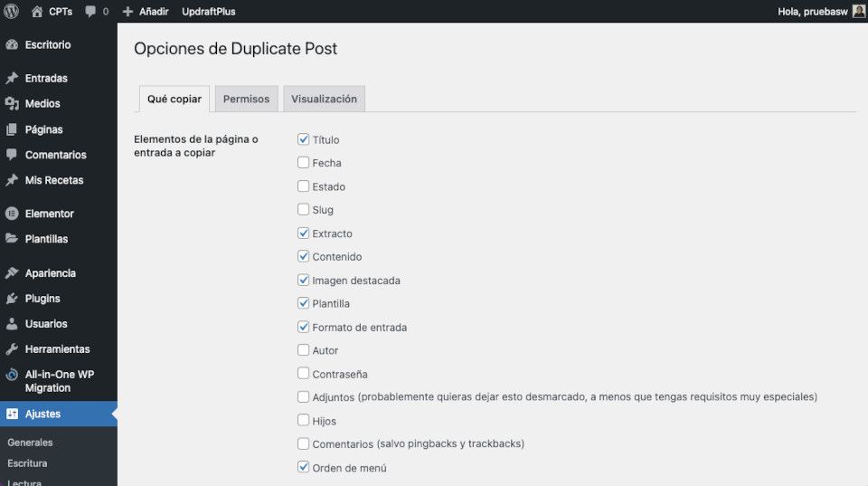Go to Páginas section

click(43, 129)
